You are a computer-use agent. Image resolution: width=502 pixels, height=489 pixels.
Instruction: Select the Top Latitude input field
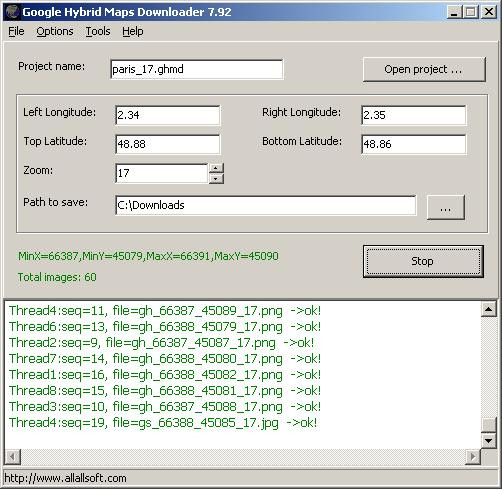point(167,144)
